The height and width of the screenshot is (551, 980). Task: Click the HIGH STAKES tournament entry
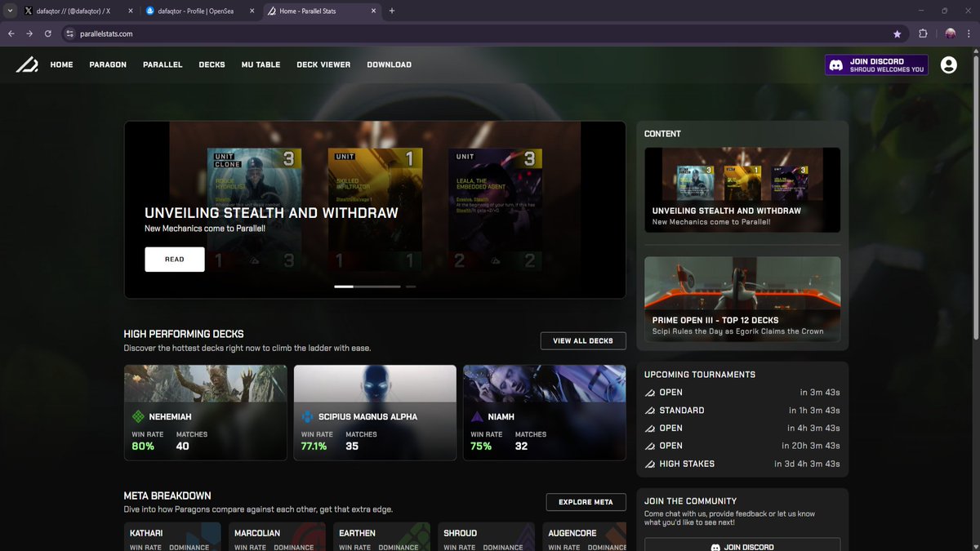(742, 464)
